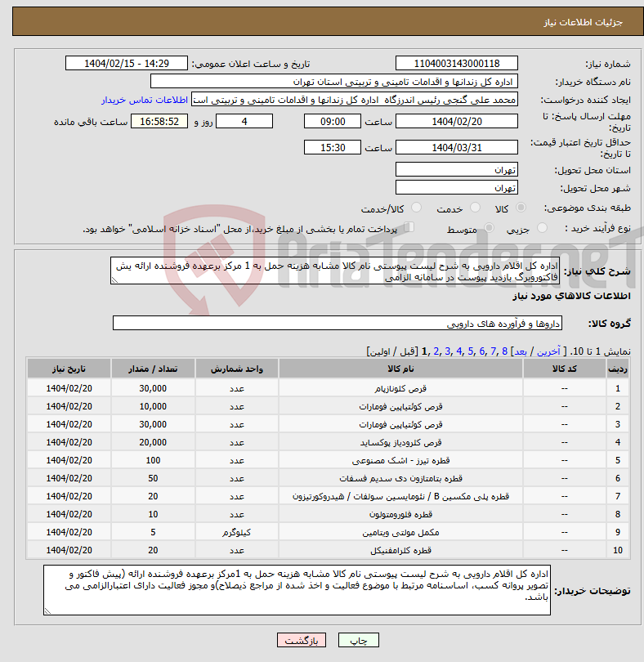Click the نام کالا column header
This screenshot has width=644, height=662.
pyautogui.click(x=400, y=368)
